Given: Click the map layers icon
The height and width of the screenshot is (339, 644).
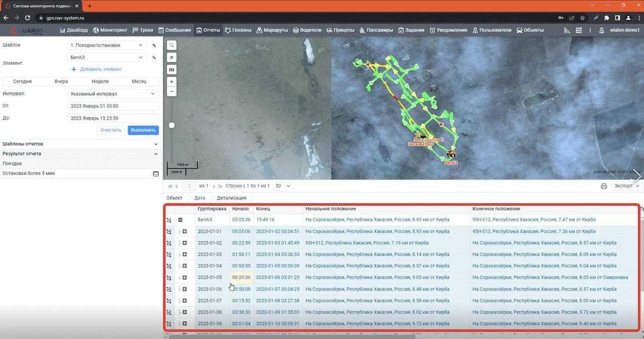Looking at the screenshot, I should (x=172, y=69).
